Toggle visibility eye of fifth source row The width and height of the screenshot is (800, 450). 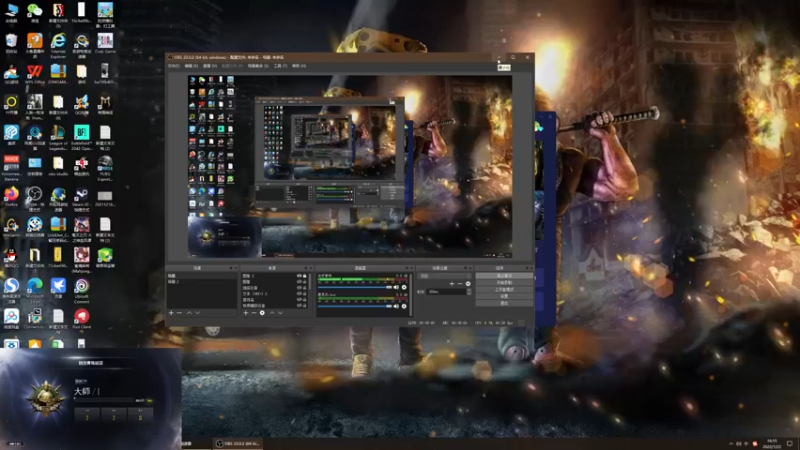[299, 300]
